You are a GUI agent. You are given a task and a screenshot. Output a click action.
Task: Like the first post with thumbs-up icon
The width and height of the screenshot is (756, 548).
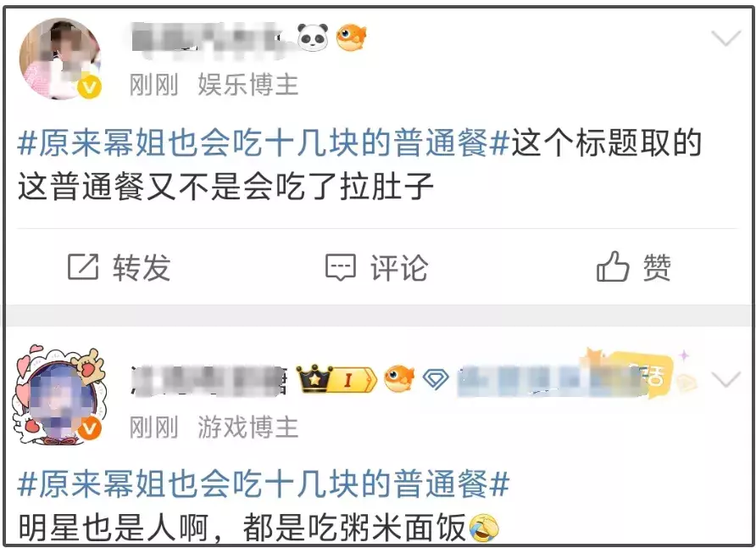(x=612, y=266)
